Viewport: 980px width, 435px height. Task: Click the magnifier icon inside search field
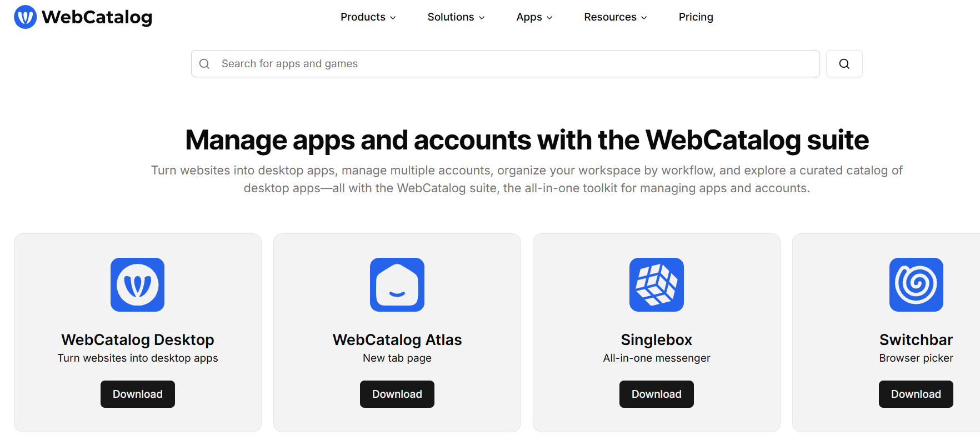pos(204,64)
